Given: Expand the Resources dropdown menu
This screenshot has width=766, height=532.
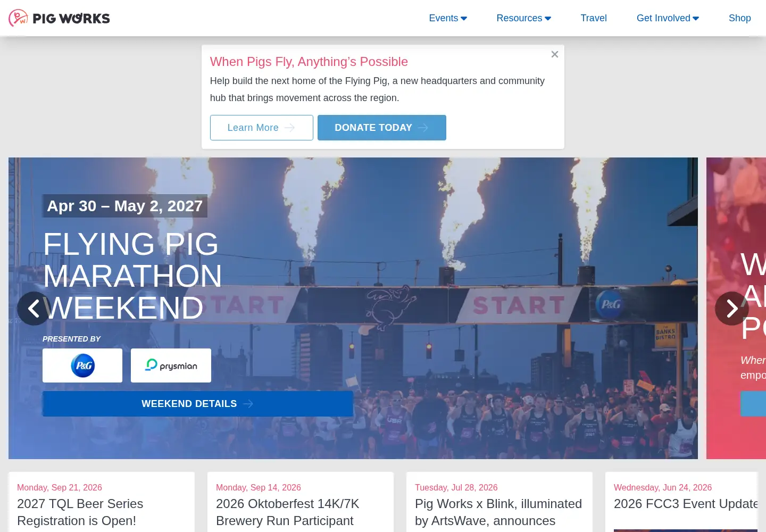Looking at the screenshot, I should [x=523, y=18].
